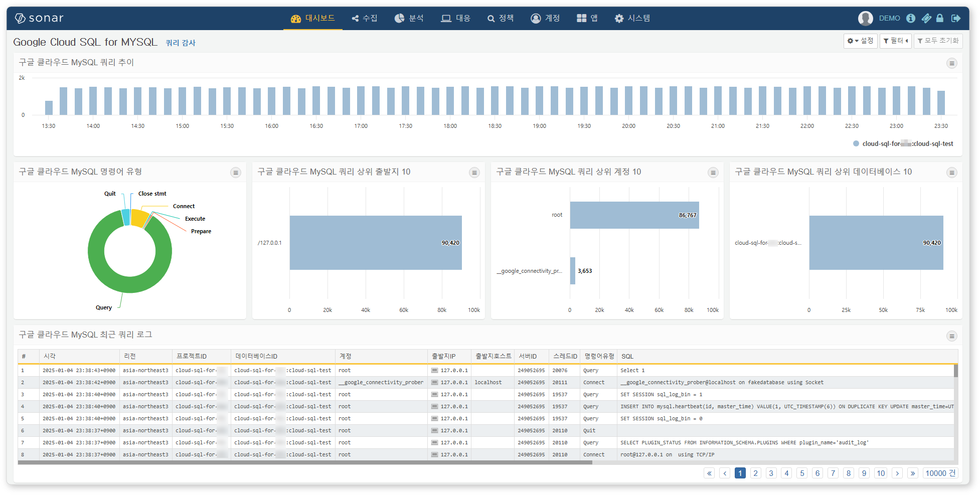The image size is (980, 495).
Task: Go to page 5
Action: click(x=802, y=473)
